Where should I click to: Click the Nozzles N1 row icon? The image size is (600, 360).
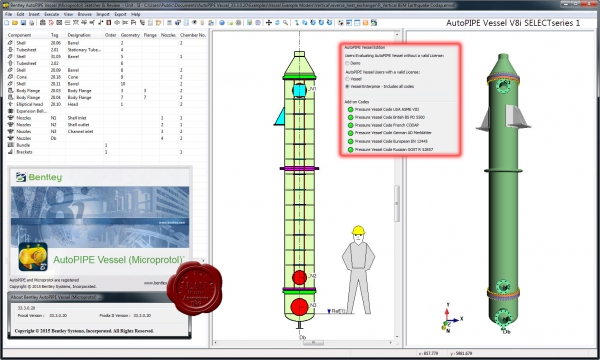click(x=11, y=118)
